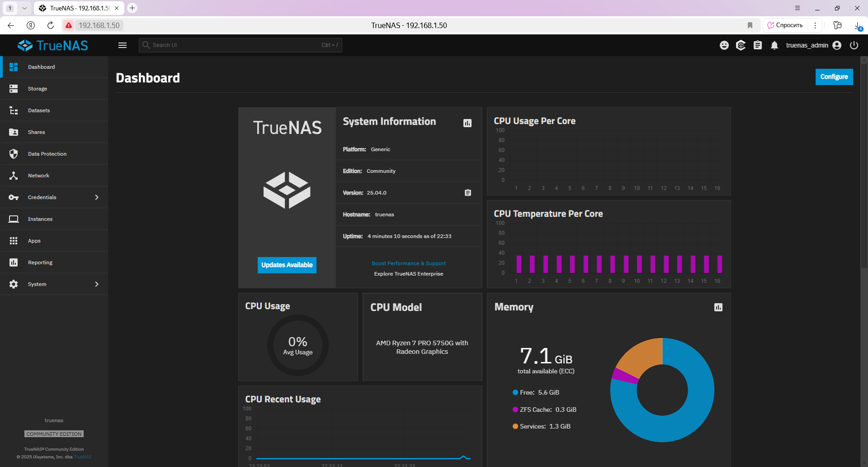Expand the System menu chevron
This screenshot has width=868, height=467.
click(97, 284)
